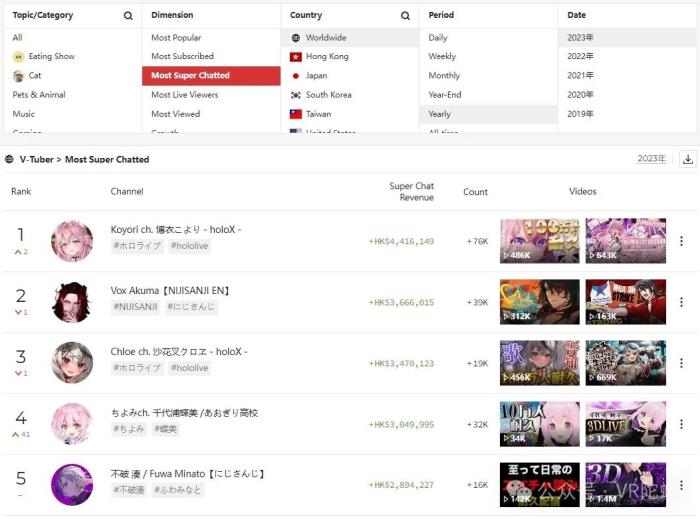Click Fuwa Minato purple avatar

pos(72,485)
